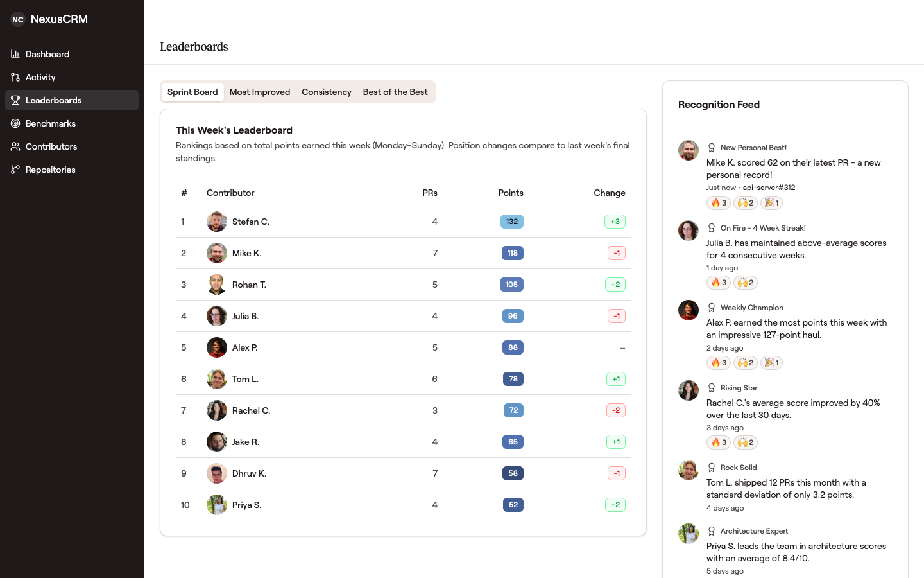Click Jake R.'s name in row 8
Screen dimensions: 924x578
tap(246, 442)
